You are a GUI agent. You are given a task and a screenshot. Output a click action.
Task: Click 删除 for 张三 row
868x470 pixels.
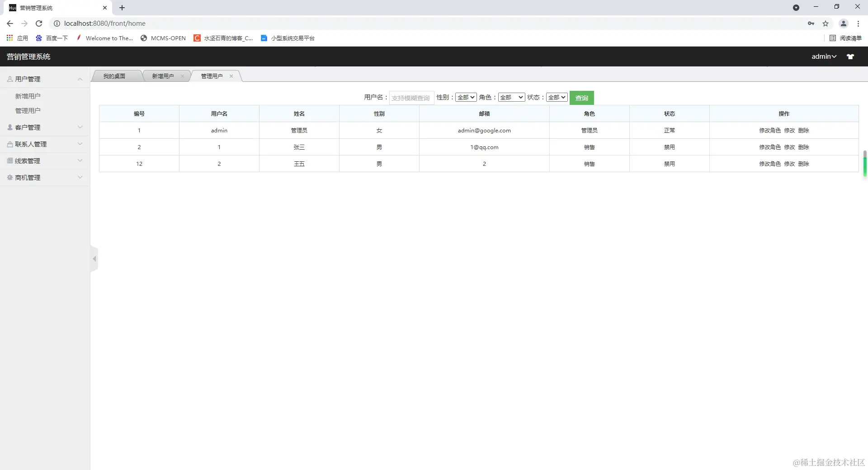803,147
